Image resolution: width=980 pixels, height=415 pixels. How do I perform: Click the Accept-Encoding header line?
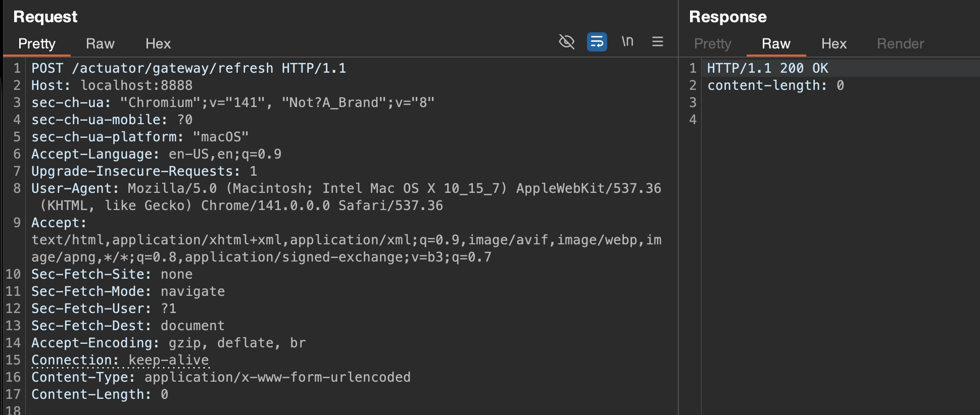click(168, 343)
